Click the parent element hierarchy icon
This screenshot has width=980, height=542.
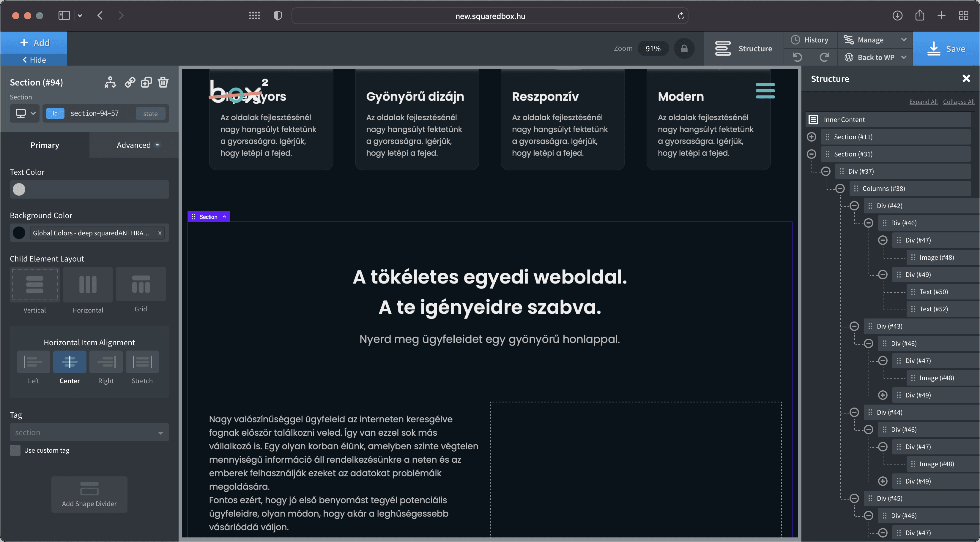tap(110, 82)
